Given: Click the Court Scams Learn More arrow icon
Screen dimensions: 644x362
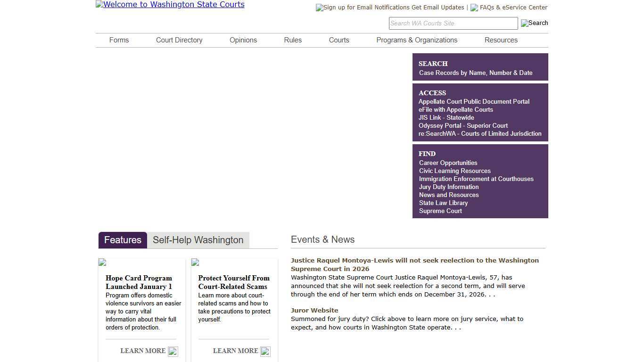Looking at the screenshot, I should (265, 352).
